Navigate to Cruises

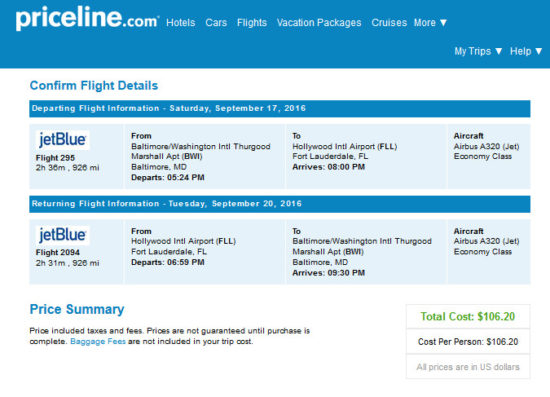(389, 23)
